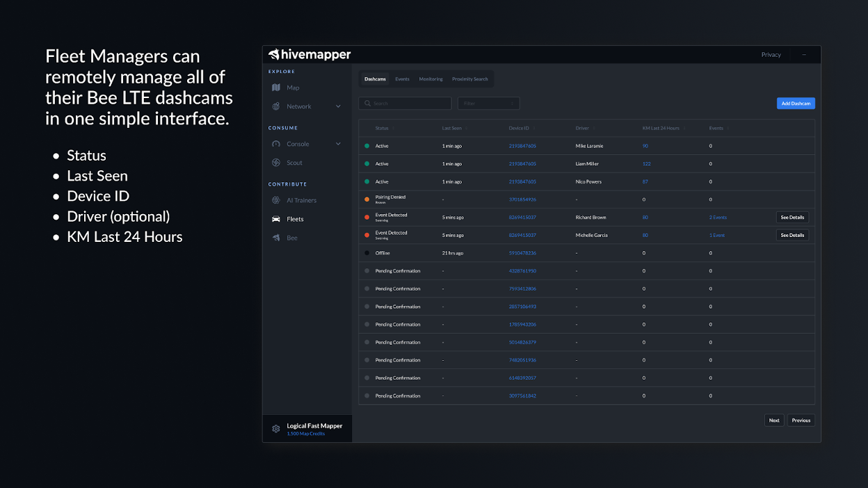The width and height of the screenshot is (868, 488).
Task: Click driver name Nico Powers
Action: tap(588, 181)
